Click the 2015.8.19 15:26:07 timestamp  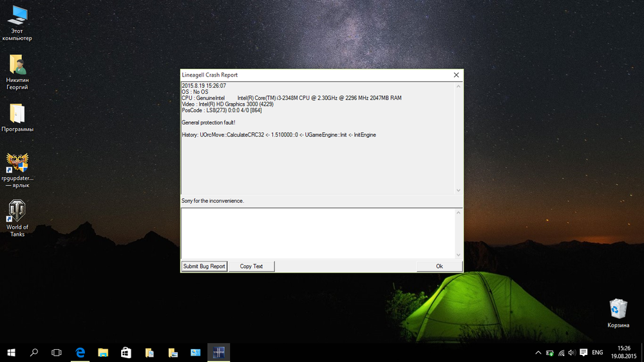click(204, 86)
